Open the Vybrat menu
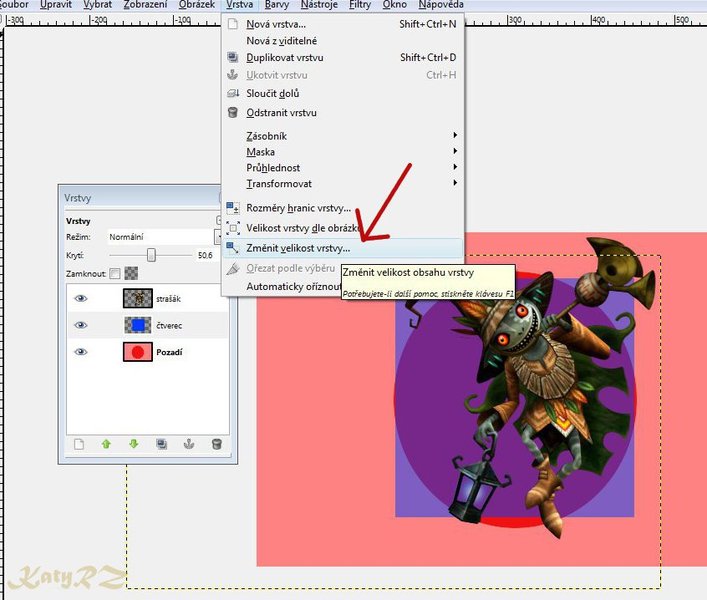Viewport: 707px width, 600px height. (98, 5)
